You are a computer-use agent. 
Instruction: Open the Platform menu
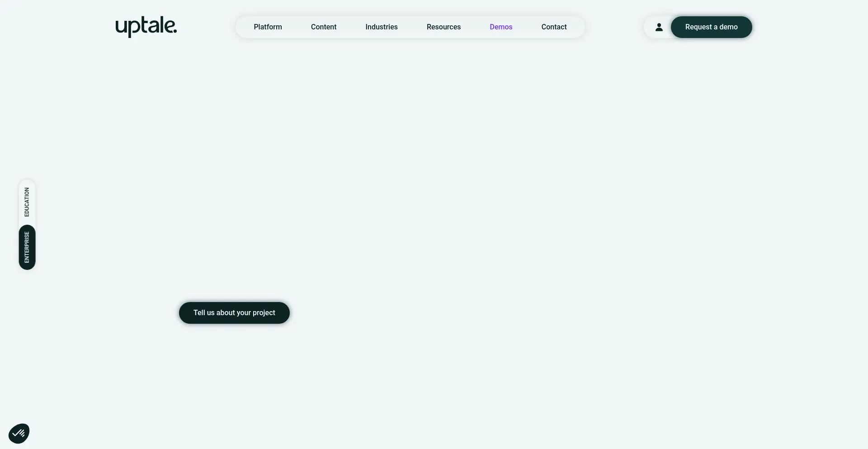point(268,27)
